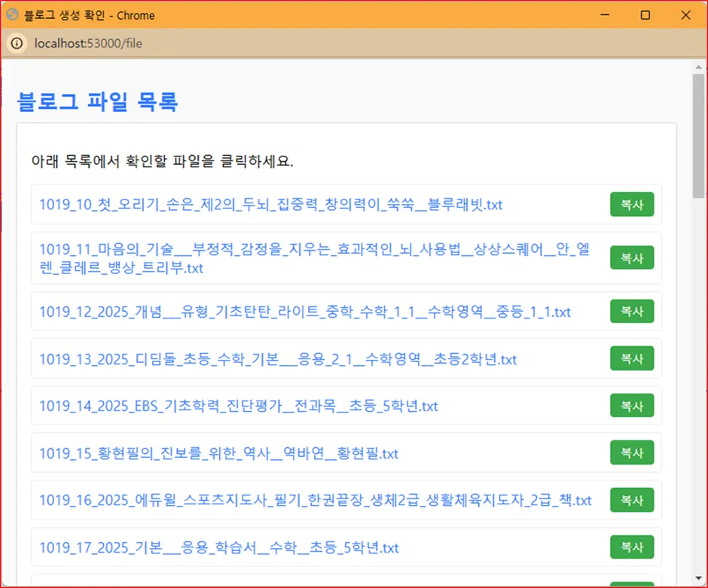Screen dimensions: 708x588
Task: Copy the 1019_13 디딤돌 file with 복사
Action: pos(632,359)
